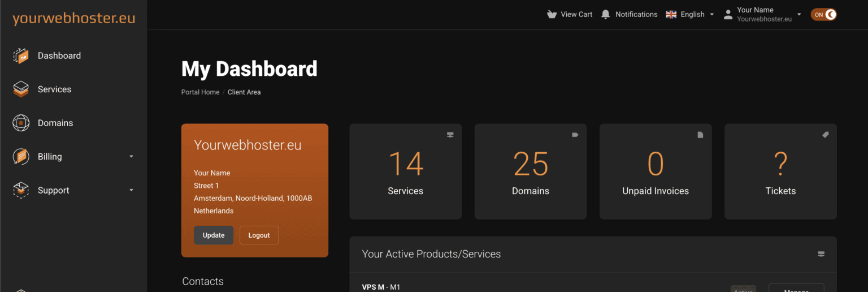Click the Domains globe icon

pos(21,123)
